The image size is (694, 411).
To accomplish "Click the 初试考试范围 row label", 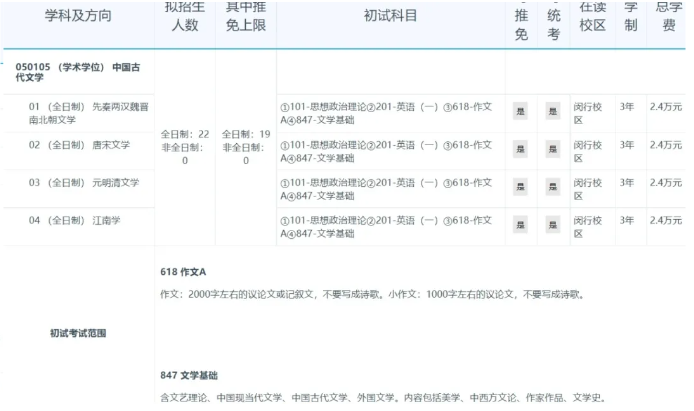I will [78, 332].
